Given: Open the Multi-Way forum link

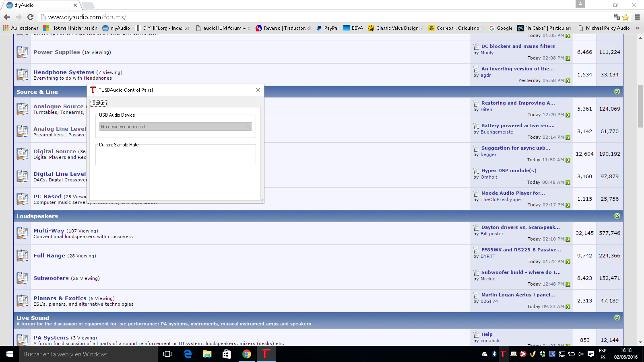Looking at the screenshot, I should click(x=49, y=230).
